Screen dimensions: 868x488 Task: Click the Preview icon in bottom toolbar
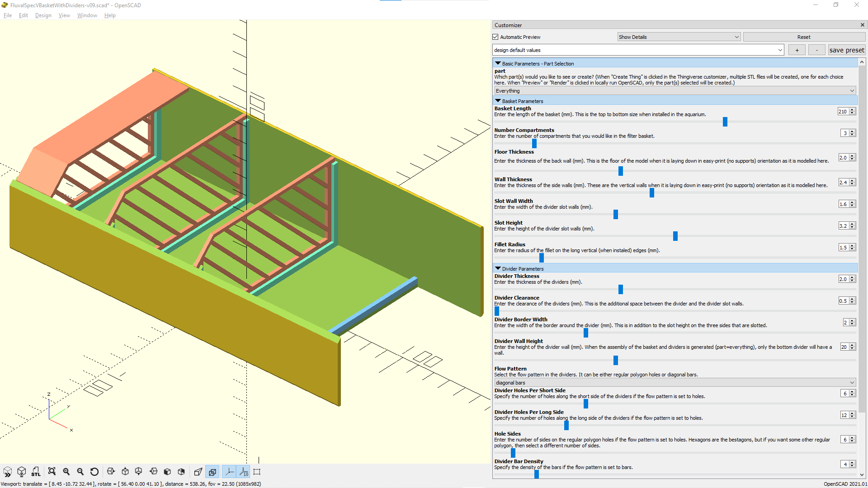pos(8,472)
